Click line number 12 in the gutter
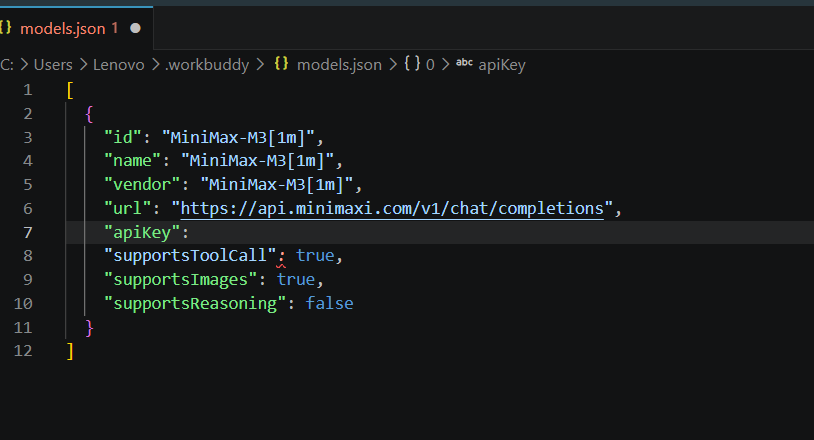Viewport: 814px width, 440px height. pyautogui.click(x=23, y=351)
